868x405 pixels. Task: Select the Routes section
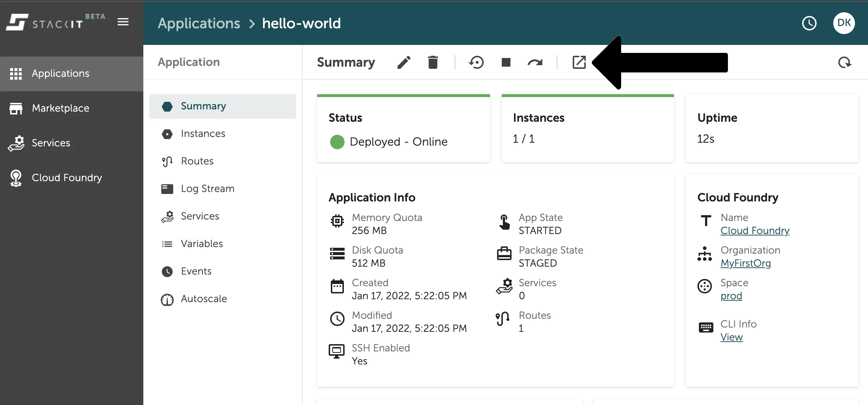pyautogui.click(x=197, y=161)
